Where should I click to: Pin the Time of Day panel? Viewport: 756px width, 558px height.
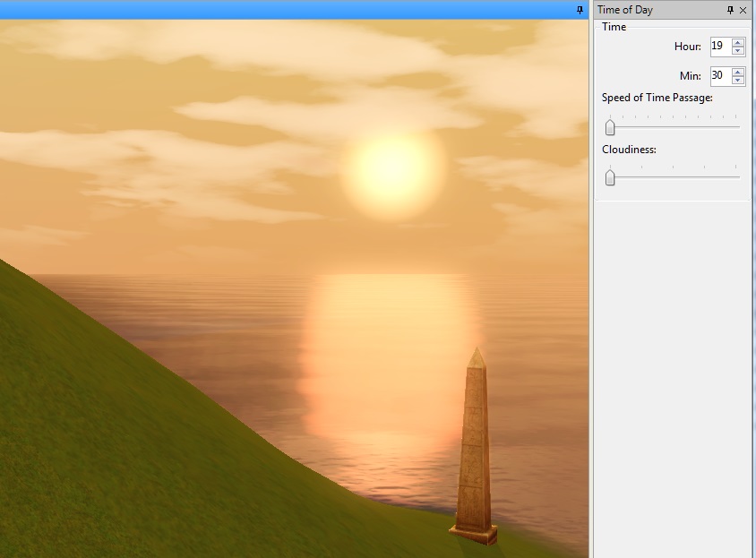click(x=730, y=10)
